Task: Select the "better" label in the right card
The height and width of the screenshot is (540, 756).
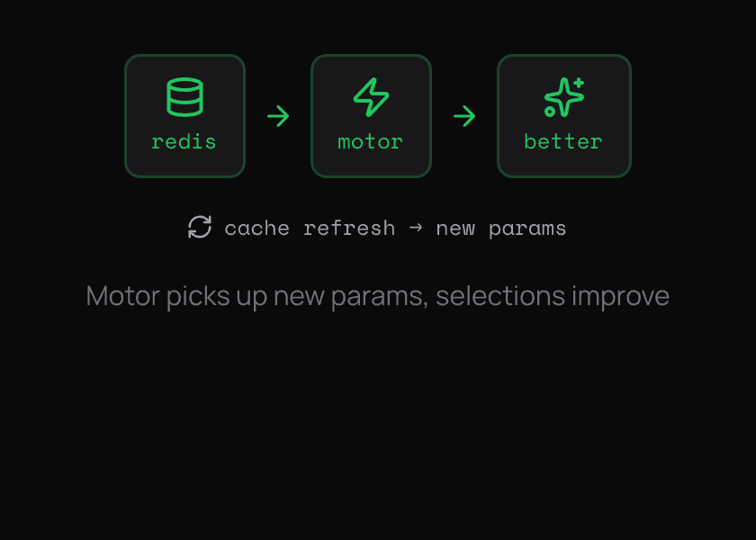Action: point(563,142)
